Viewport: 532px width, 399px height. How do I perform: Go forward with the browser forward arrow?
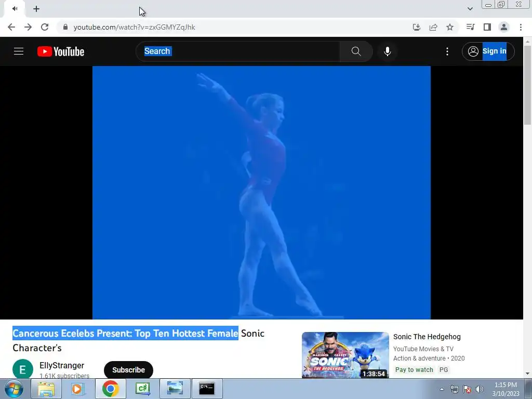tap(28, 27)
